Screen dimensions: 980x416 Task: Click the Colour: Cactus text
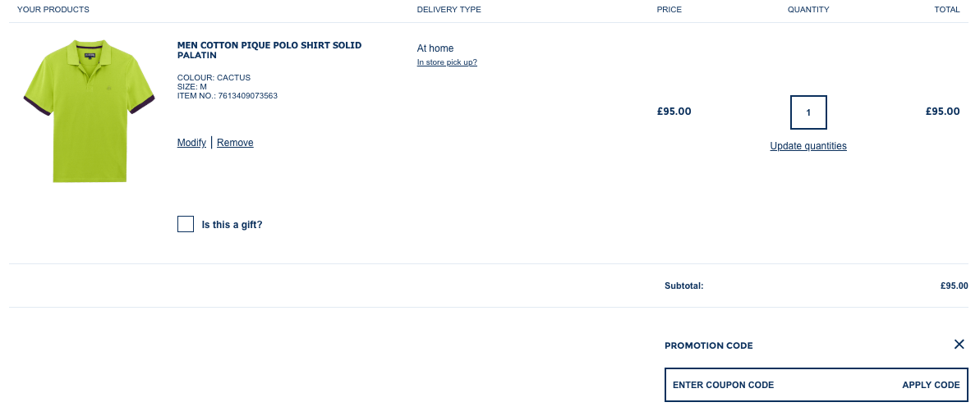214,77
